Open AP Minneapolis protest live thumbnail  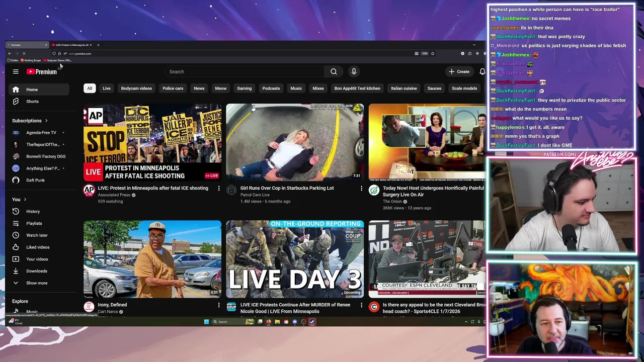(152, 142)
